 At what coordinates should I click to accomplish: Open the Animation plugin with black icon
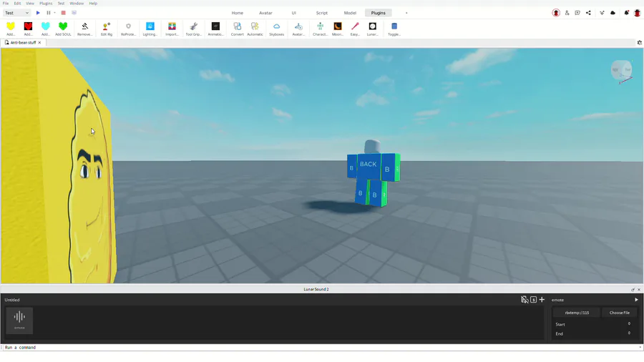(x=215, y=29)
